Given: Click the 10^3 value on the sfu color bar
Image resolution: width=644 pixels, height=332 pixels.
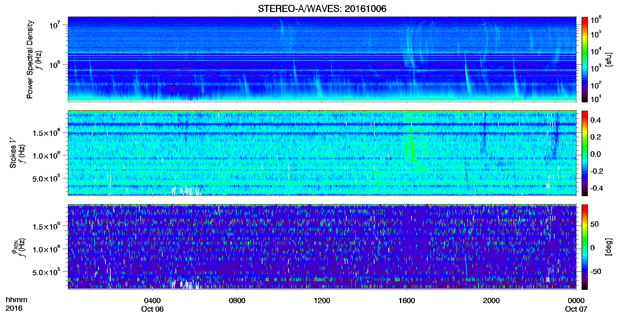Looking at the screenshot, I should pos(596,68).
